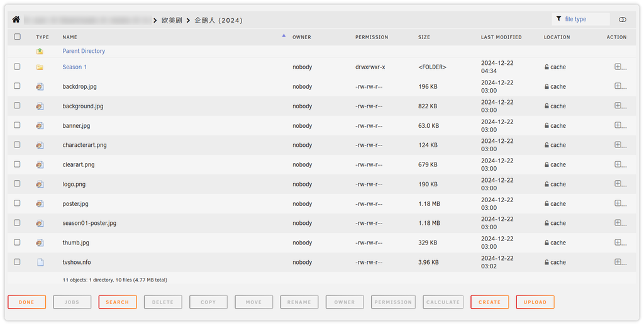Select the checkbox beside thumb.jpg

[x=17, y=242]
